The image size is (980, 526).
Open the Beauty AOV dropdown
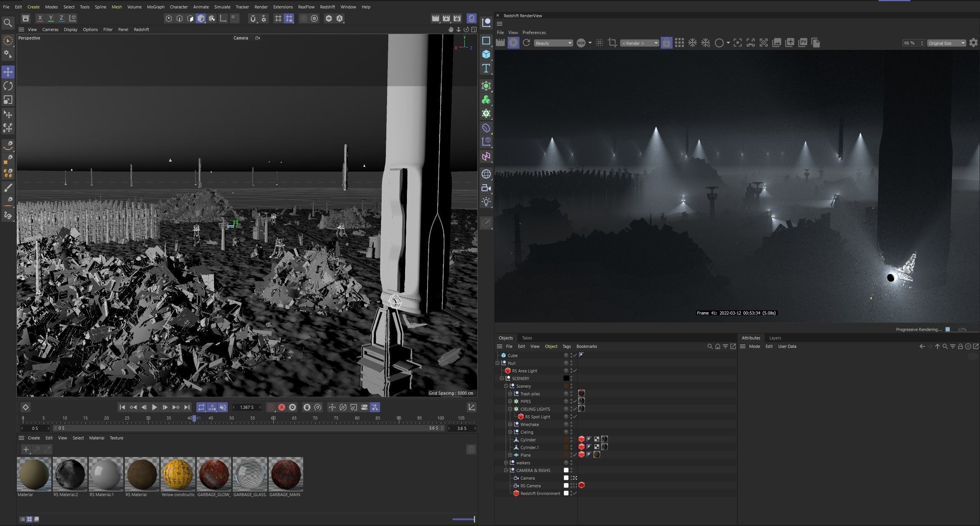(553, 43)
